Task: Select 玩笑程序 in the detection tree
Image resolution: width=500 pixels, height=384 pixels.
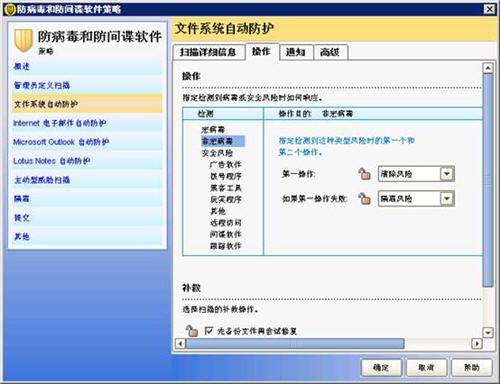Action: 226,199
